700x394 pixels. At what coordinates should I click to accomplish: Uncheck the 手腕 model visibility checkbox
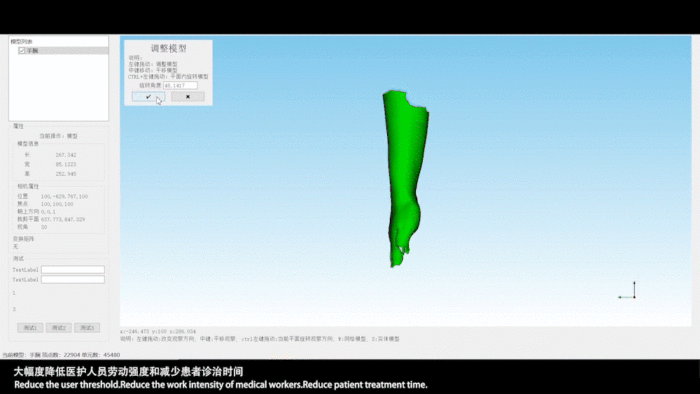[x=22, y=51]
